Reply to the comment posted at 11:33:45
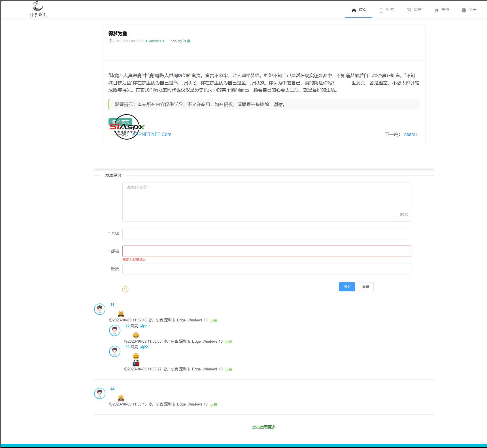 213,405
